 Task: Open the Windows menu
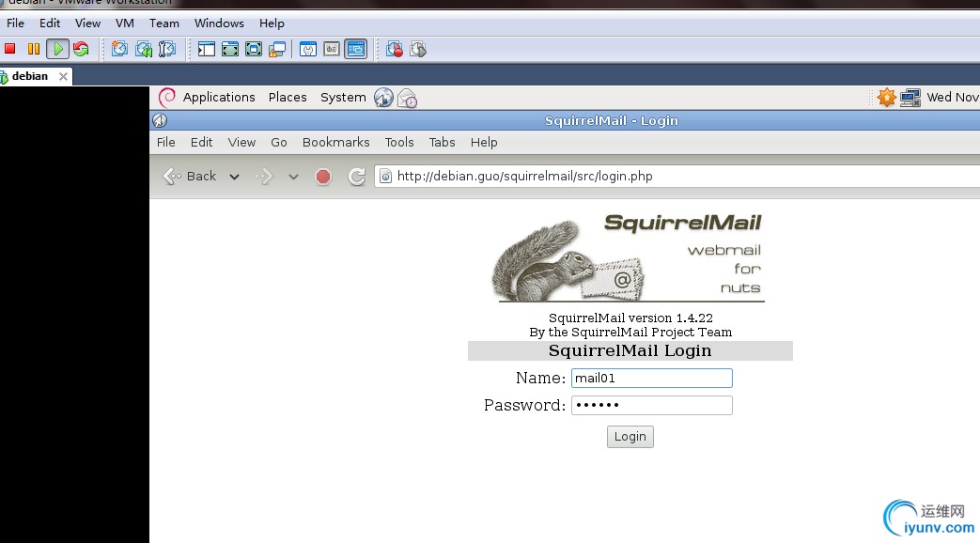(x=219, y=23)
